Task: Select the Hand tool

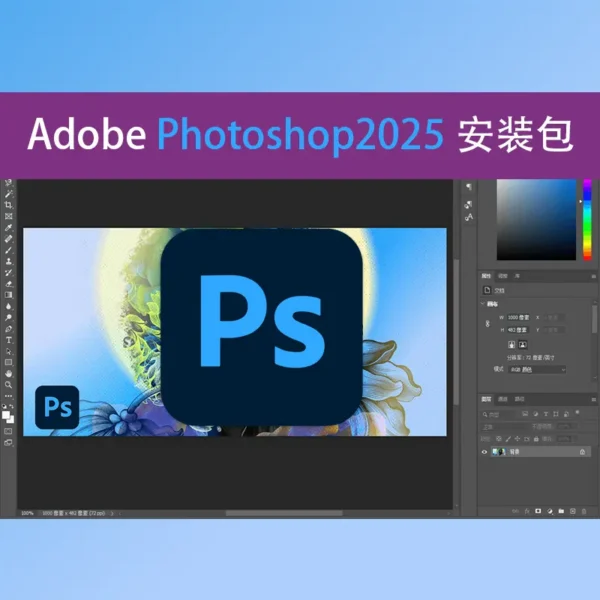Action: click(x=8, y=373)
